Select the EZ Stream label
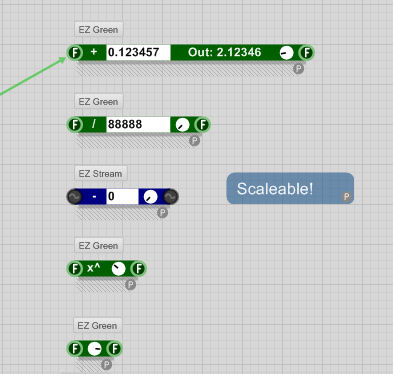This screenshot has width=393, height=374. point(101,173)
